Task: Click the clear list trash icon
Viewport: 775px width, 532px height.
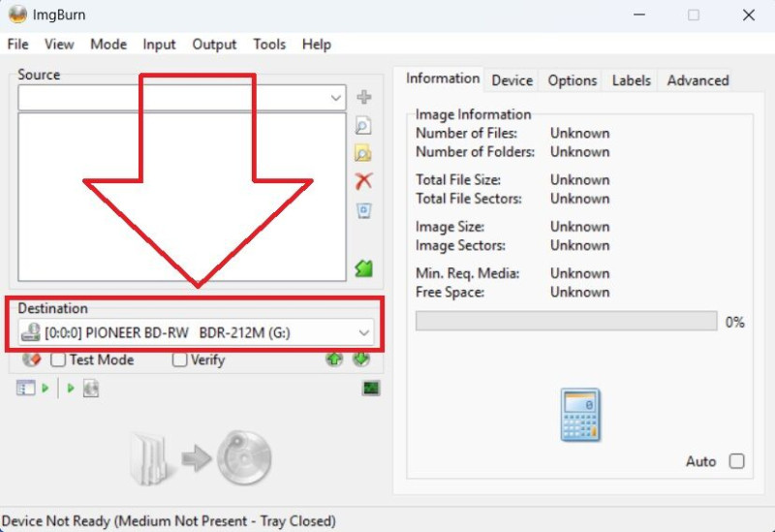Action: 364,210
